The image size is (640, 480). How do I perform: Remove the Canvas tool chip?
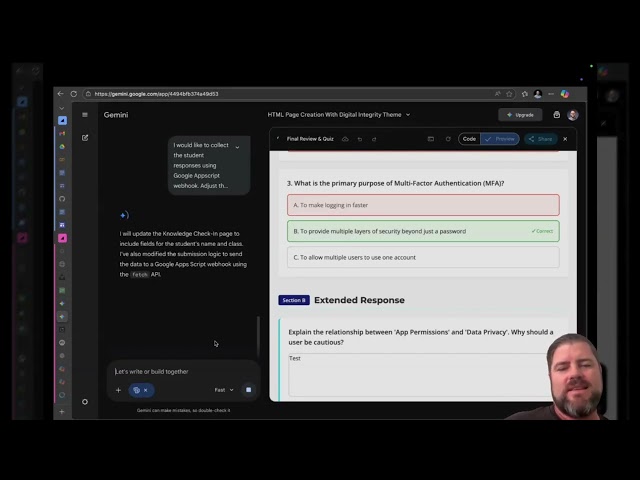146,390
